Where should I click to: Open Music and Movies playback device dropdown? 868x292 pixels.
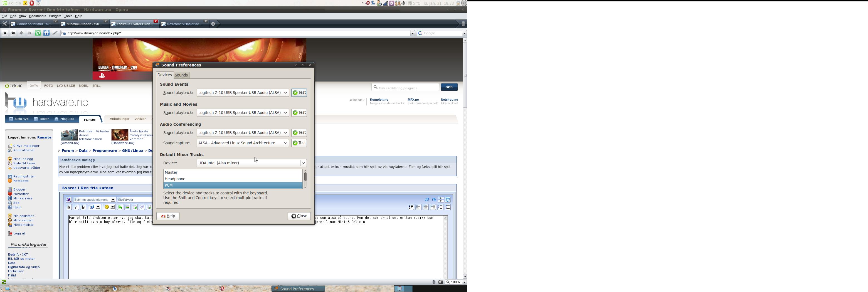(x=243, y=113)
